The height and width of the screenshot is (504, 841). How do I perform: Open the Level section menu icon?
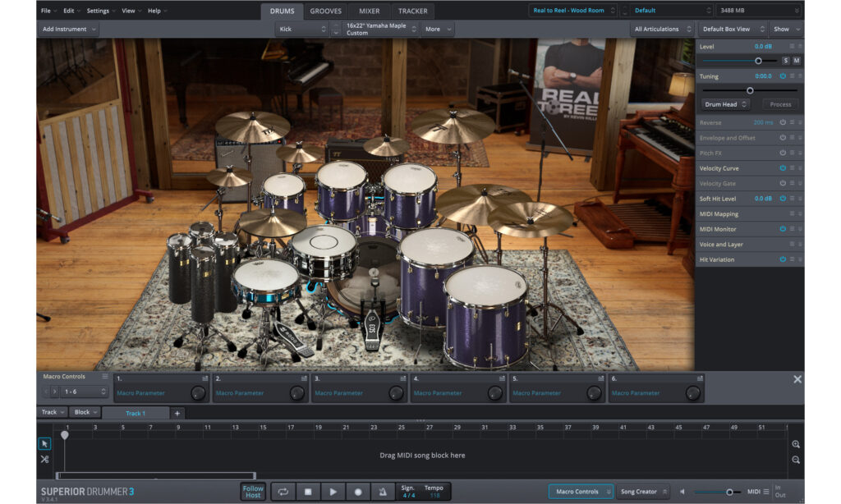792,47
